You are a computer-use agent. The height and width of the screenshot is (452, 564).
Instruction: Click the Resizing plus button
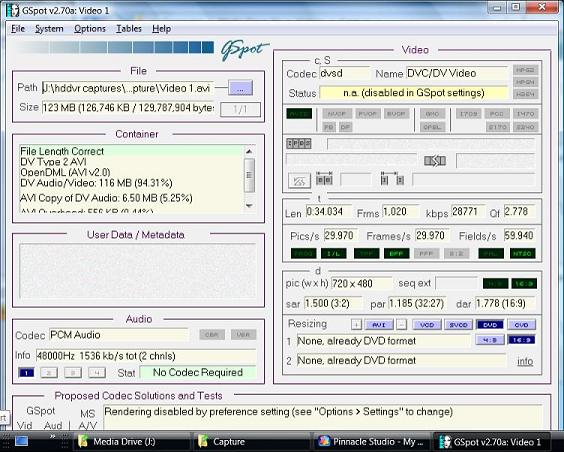(x=356, y=325)
